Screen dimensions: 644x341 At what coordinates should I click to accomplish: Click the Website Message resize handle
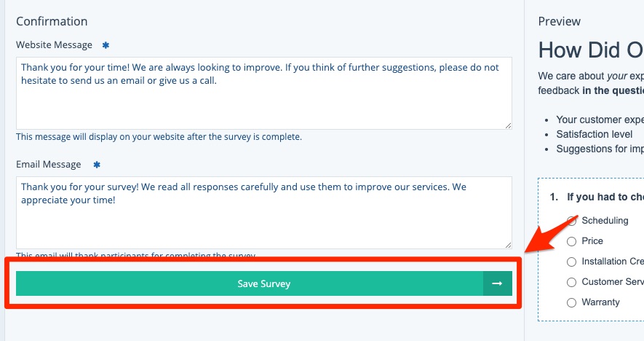click(508, 125)
